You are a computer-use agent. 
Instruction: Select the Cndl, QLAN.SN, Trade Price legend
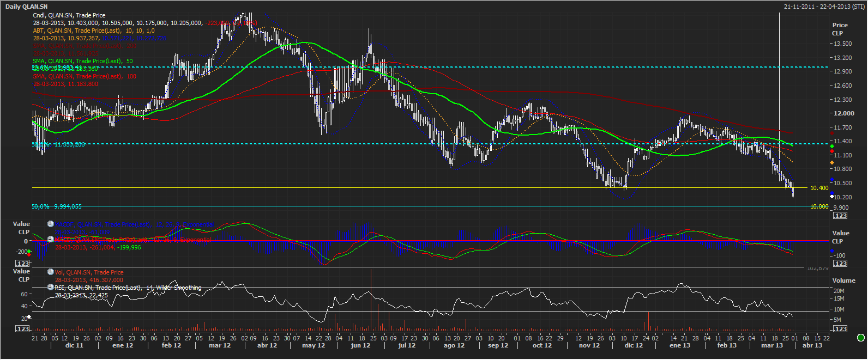click(69, 15)
